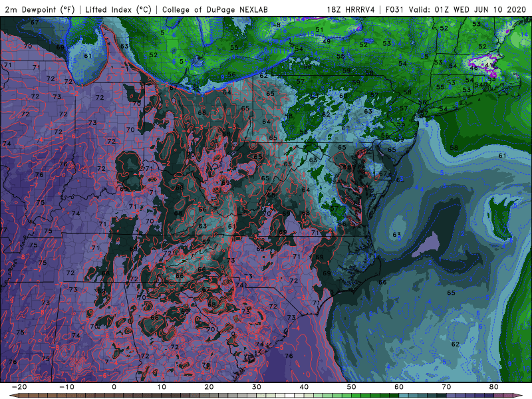Click the '30' color bar tick label
Viewport: 532px width, 399px height.
257,387
